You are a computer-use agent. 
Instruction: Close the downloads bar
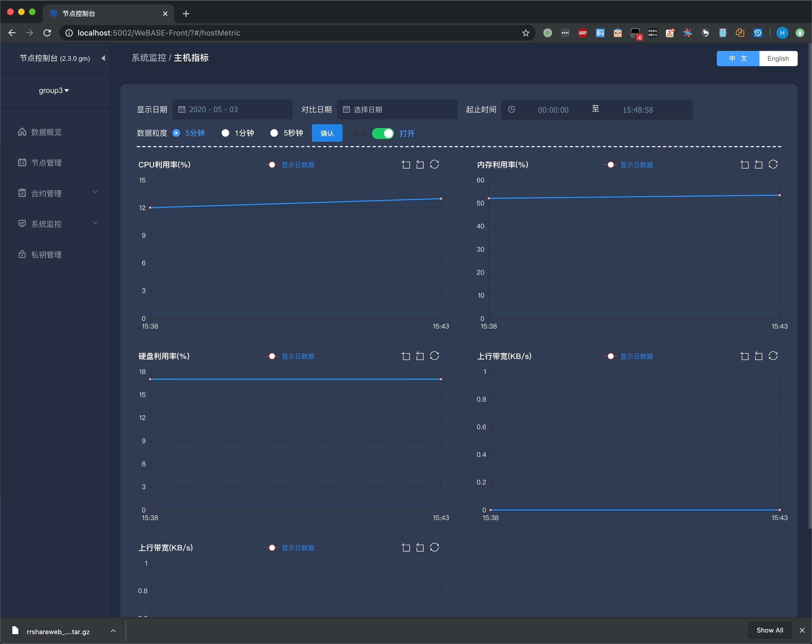[802, 630]
